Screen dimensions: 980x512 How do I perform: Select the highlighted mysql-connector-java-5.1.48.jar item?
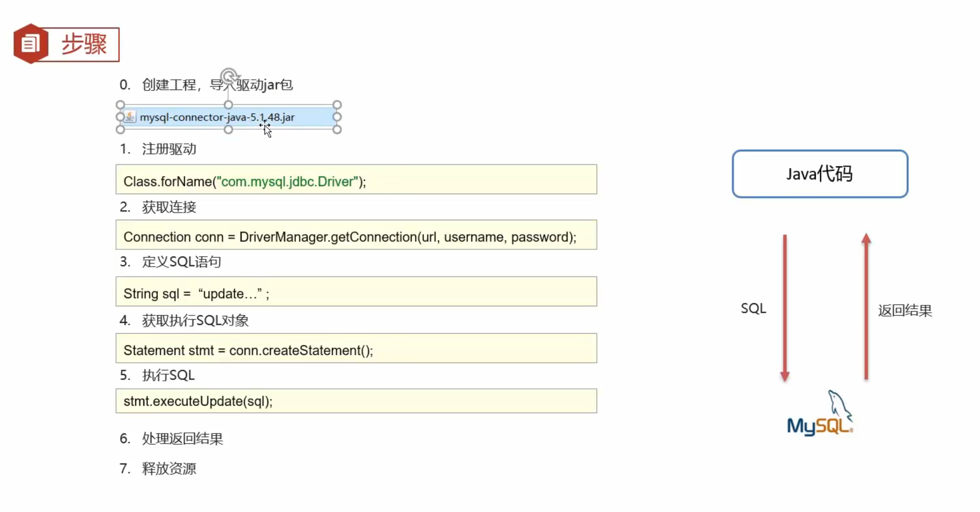[217, 117]
